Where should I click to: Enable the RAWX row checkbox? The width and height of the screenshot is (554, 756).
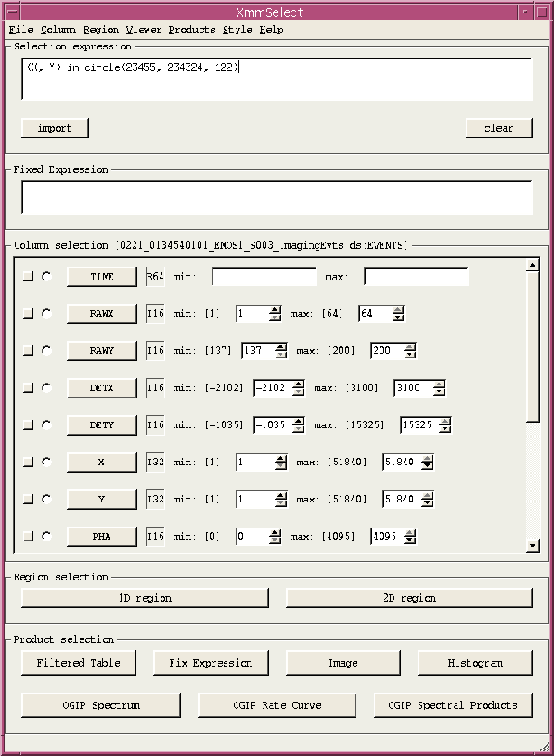[x=29, y=313]
